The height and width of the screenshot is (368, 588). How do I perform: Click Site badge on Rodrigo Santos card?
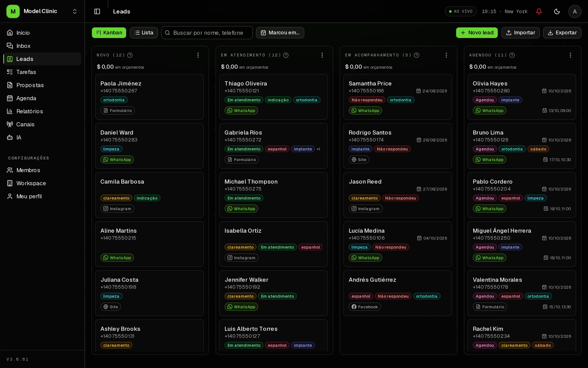point(359,160)
